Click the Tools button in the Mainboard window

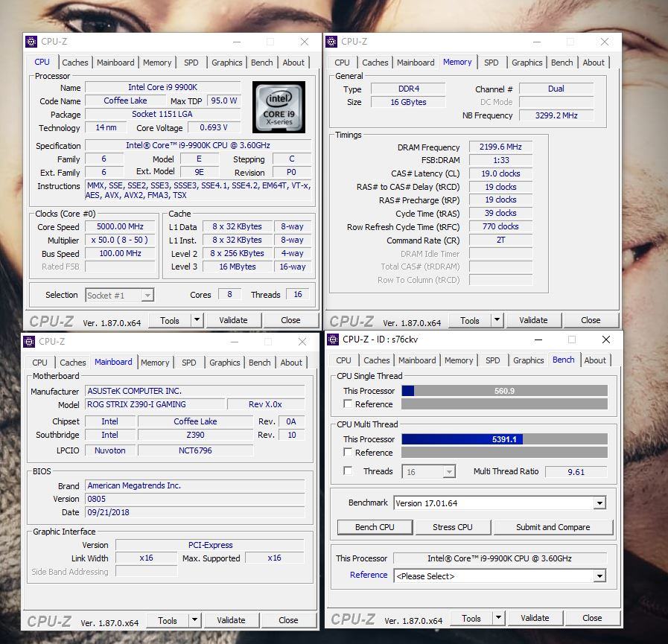[x=168, y=620]
